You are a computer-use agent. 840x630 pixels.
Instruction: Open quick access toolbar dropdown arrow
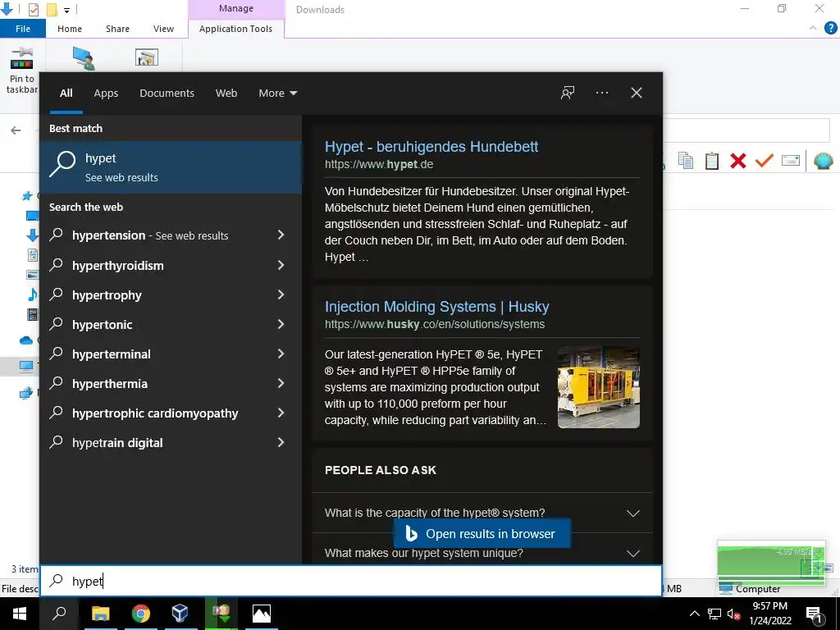pos(66,10)
